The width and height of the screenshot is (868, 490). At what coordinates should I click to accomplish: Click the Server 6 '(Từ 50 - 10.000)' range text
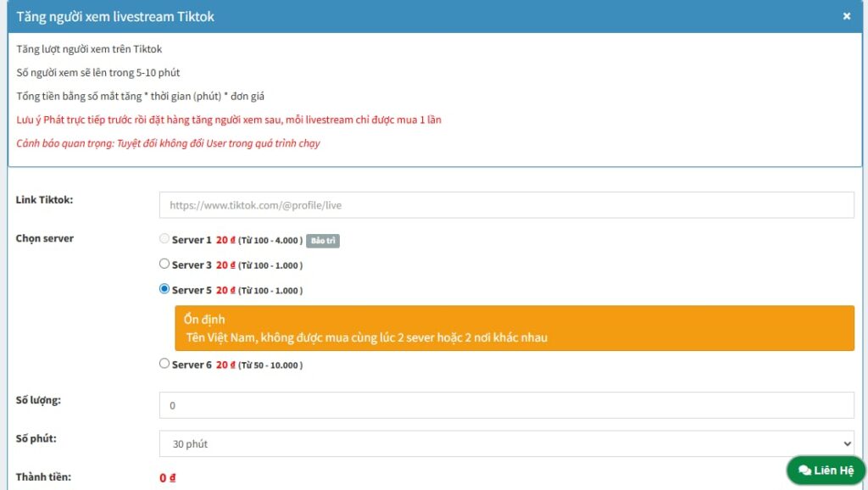[x=270, y=365]
